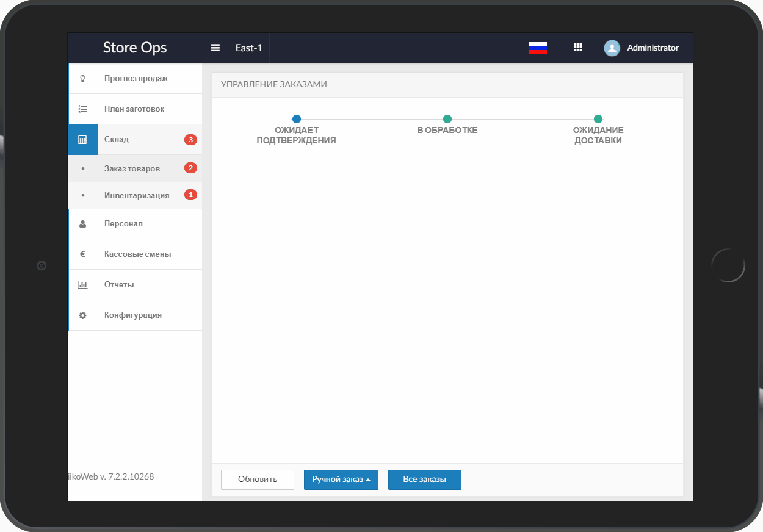Click the East-1 store selector
The image size is (763, 532).
point(249,48)
